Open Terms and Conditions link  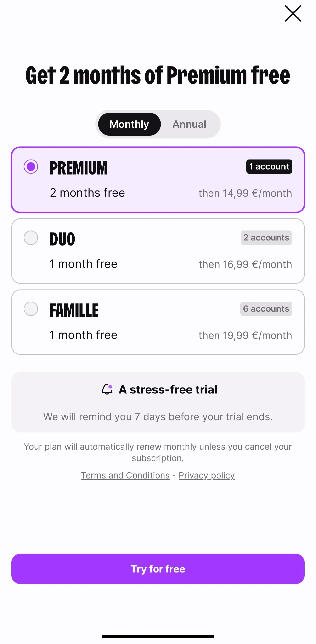tap(125, 475)
